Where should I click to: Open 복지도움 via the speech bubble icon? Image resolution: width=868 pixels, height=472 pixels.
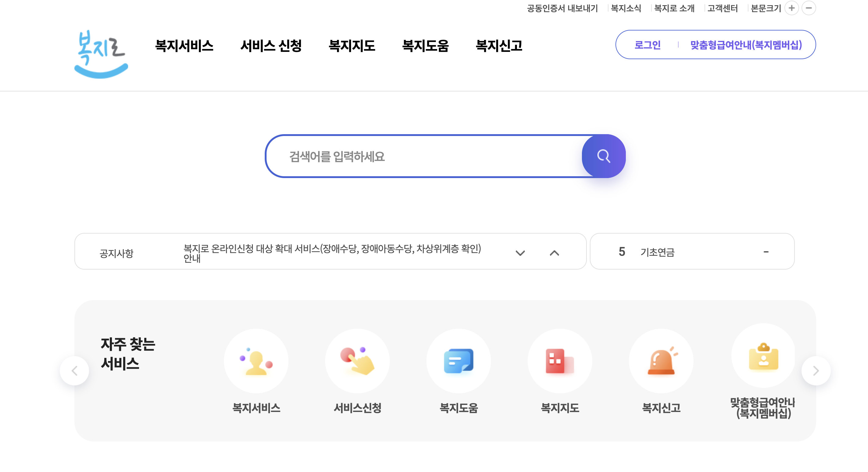459,360
